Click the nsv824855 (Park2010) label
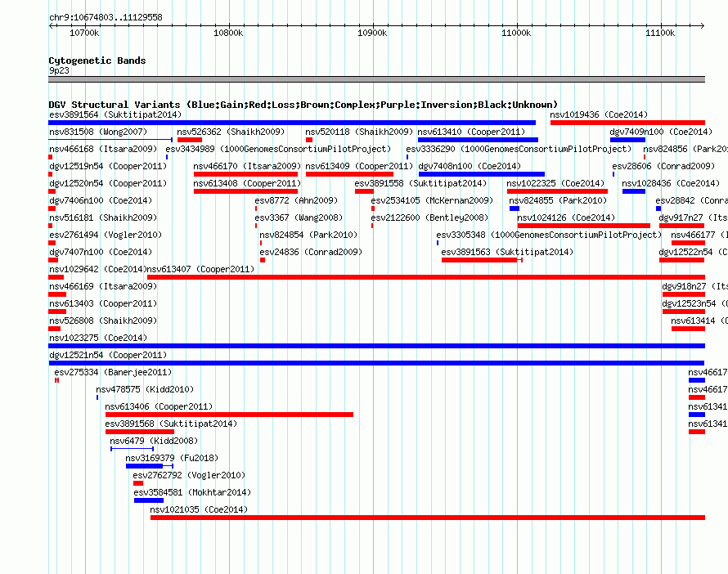 (x=558, y=200)
